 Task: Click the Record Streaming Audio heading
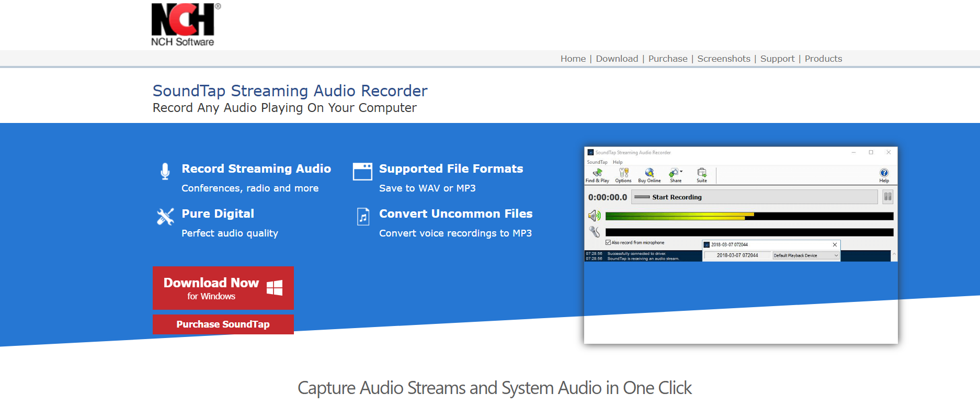click(256, 168)
